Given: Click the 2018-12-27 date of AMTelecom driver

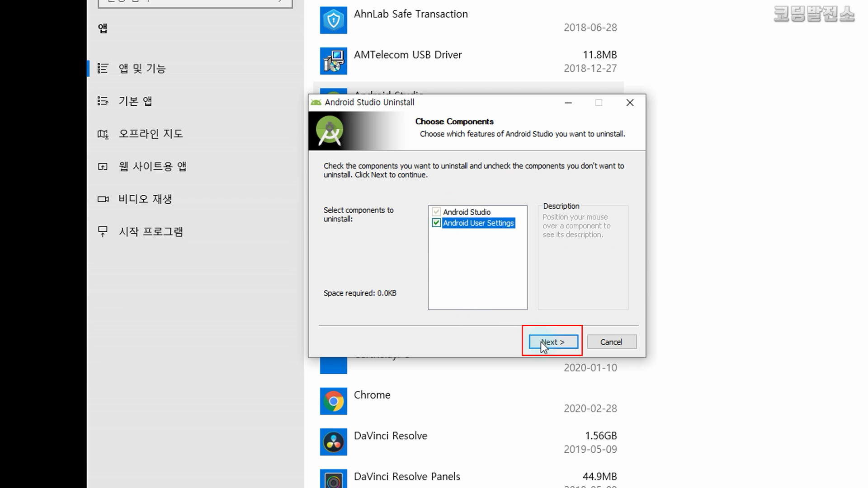Looking at the screenshot, I should pyautogui.click(x=590, y=68).
